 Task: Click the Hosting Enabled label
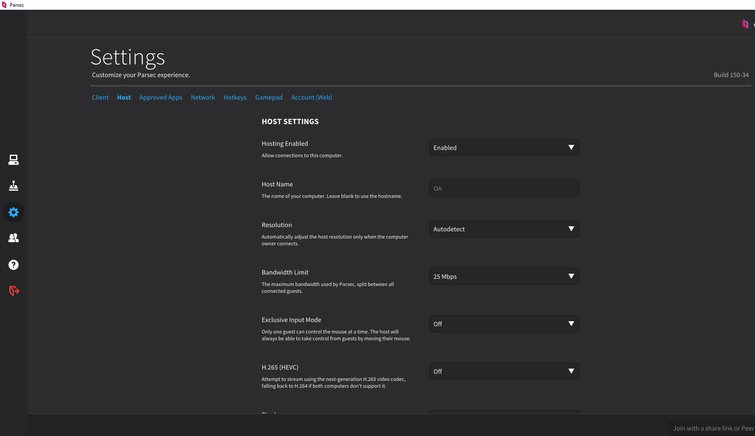285,144
